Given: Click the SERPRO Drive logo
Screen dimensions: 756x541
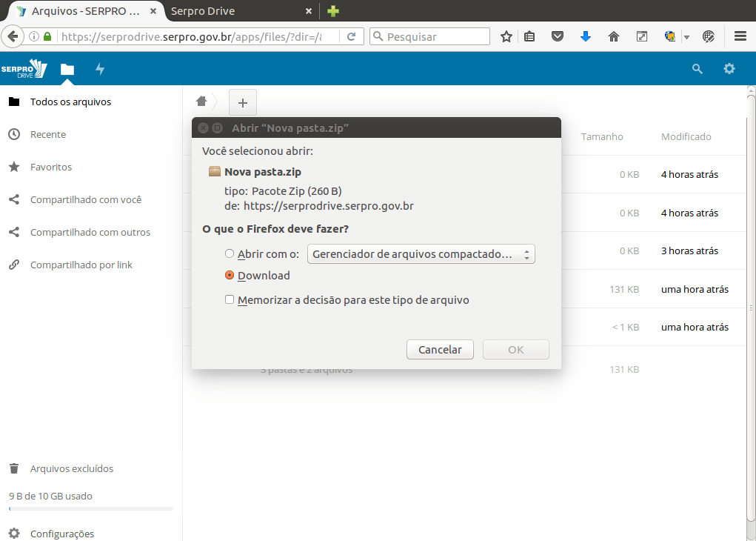Looking at the screenshot, I should [x=24, y=68].
